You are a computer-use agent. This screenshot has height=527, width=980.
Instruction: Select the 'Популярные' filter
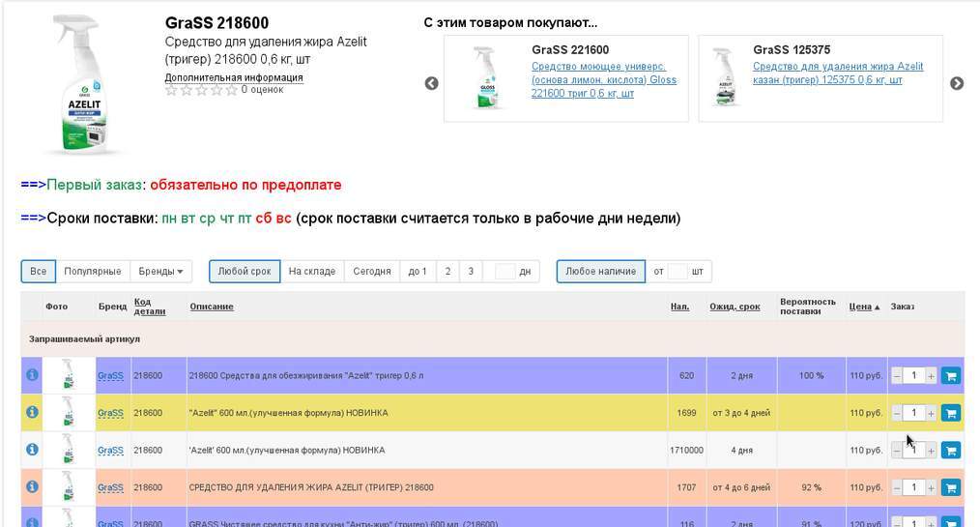click(93, 272)
